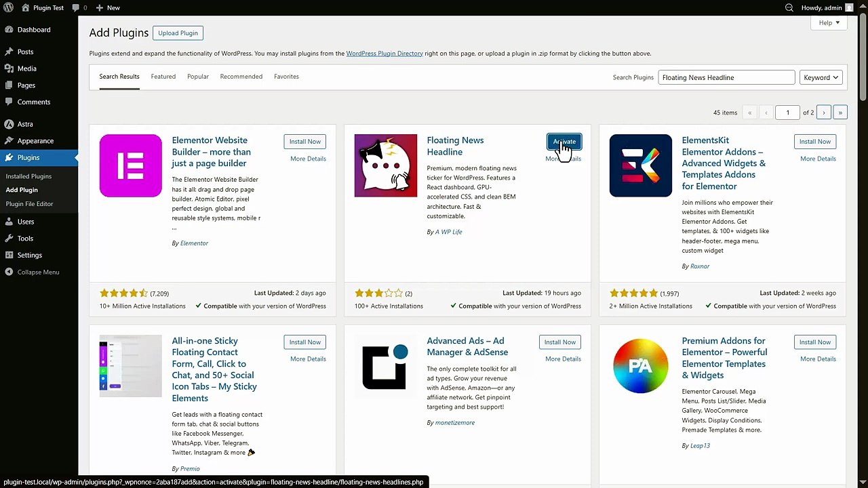Open the Howdy, admin account menu
Viewport: 868px width, 488px height.
click(x=827, y=7)
